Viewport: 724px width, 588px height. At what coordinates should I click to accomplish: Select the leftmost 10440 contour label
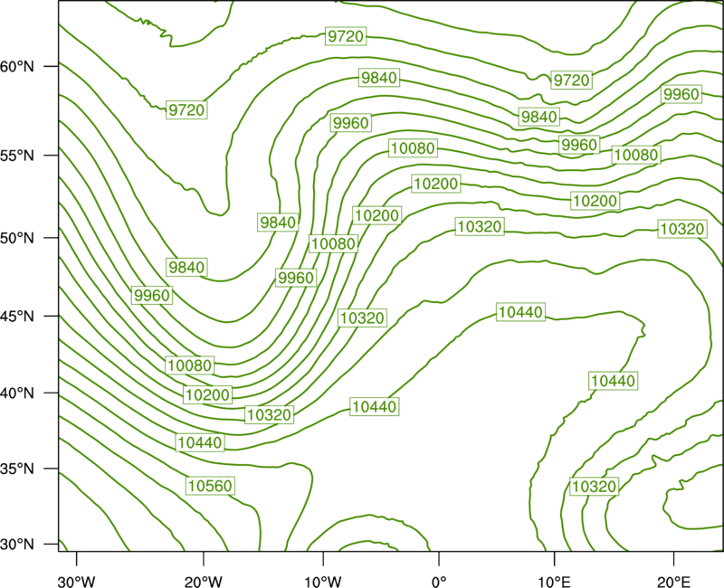tap(200, 442)
